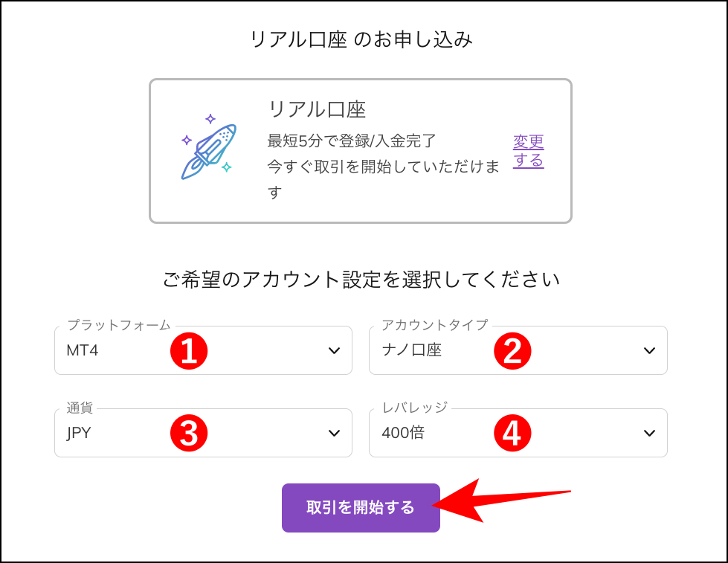Click the red numbered marker ❸
728x563 pixels.
190,433
